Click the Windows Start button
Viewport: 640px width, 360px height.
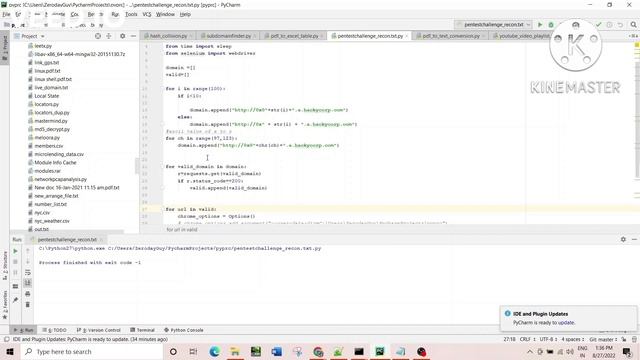10,352
